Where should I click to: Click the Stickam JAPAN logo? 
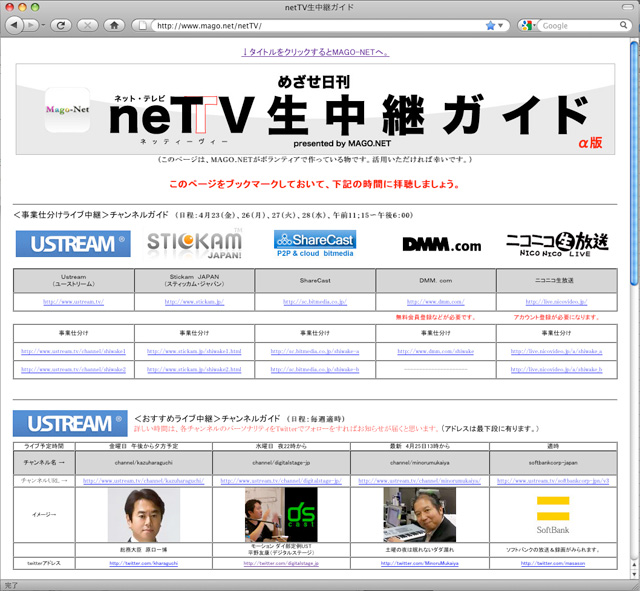195,244
